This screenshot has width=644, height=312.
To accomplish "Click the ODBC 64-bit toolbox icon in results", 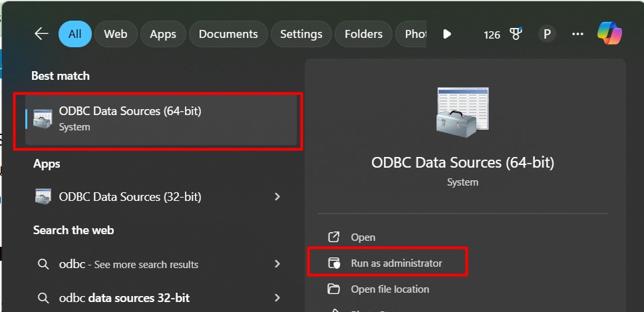I will tap(43, 118).
